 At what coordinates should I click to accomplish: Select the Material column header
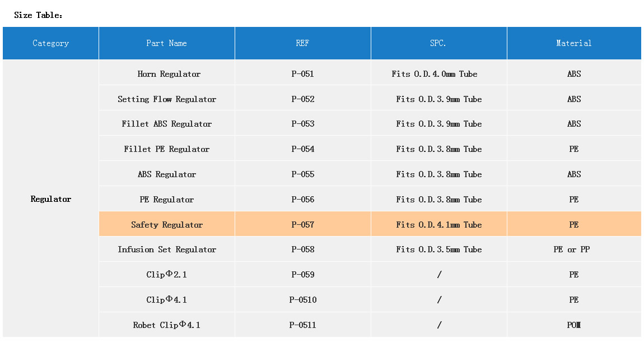(573, 43)
